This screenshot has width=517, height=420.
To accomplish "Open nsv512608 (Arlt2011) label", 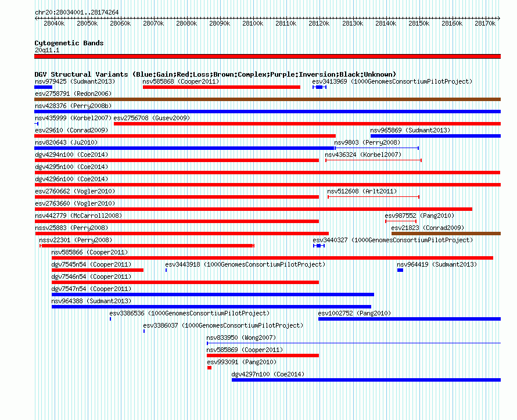I will point(362,191).
